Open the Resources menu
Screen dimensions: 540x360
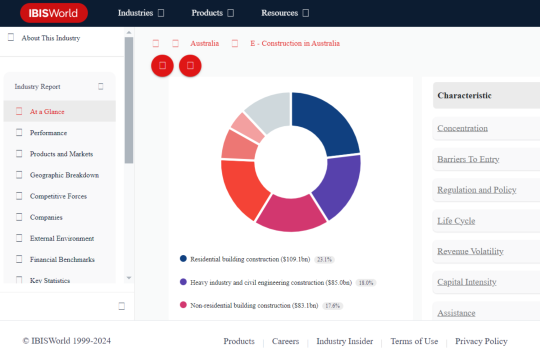[x=279, y=13]
